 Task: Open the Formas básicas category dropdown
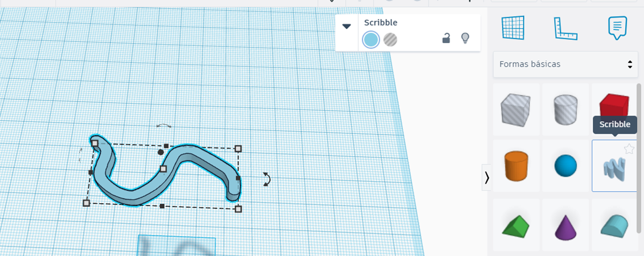pyautogui.click(x=565, y=64)
